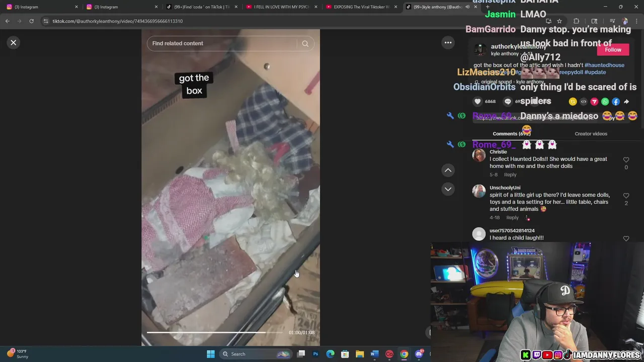The height and width of the screenshot is (362, 644).
Task: Like UnschoolyUni's comment
Action: (x=626, y=196)
